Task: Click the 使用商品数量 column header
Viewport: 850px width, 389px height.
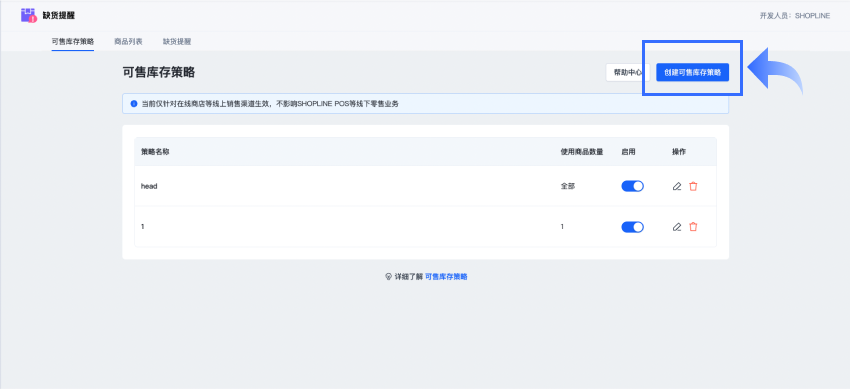Action: [582, 152]
